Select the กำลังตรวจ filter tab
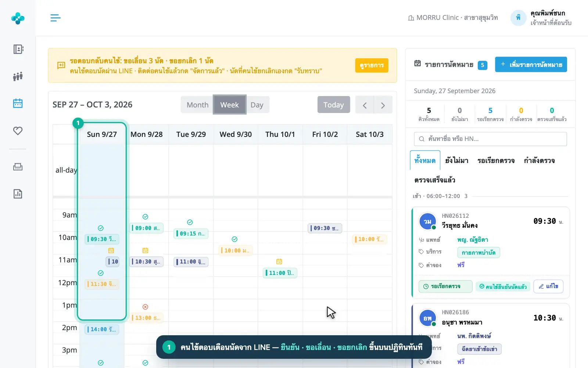 coord(539,160)
